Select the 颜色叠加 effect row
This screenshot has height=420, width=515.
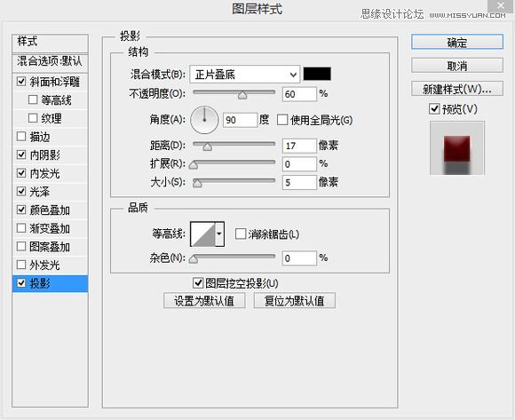point(50,210)
